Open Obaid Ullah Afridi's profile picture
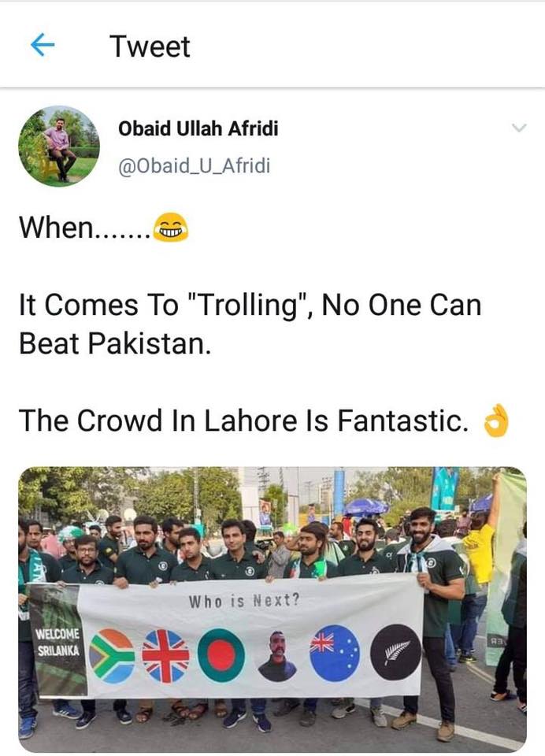The height and width of the screenshot is (756, 545). (x=59, y=146)
